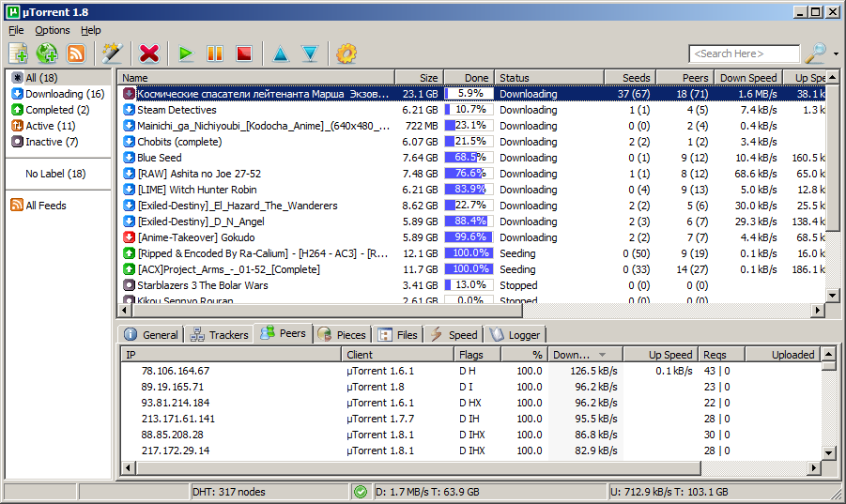Switch to the Pieces tab
The width and height of the screenshot is (846, 504).
[342, 335]
